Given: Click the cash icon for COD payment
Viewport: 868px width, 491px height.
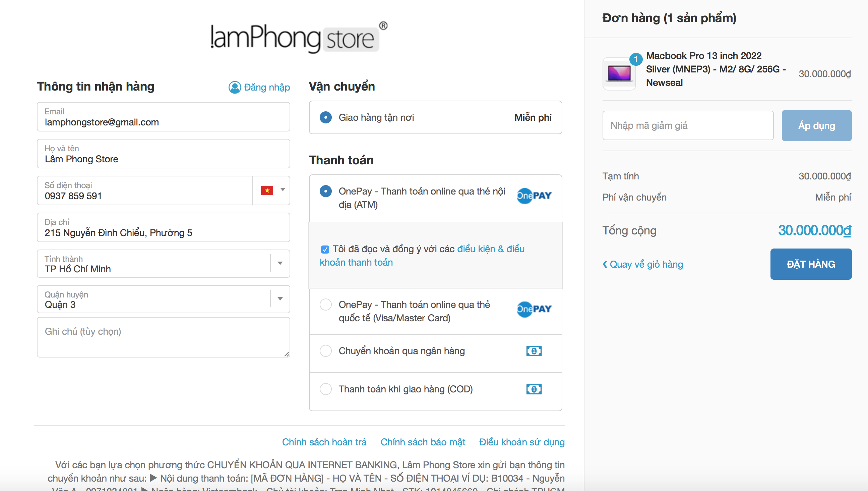Looking at the screenshot, I should 534,389.
